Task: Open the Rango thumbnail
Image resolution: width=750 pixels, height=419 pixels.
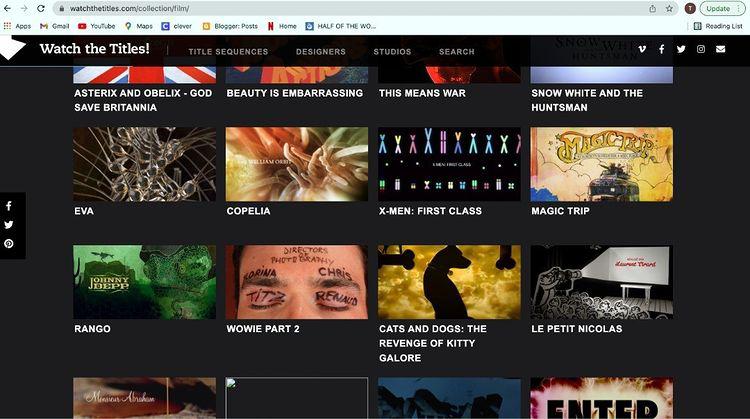Action: pos(144,282)
